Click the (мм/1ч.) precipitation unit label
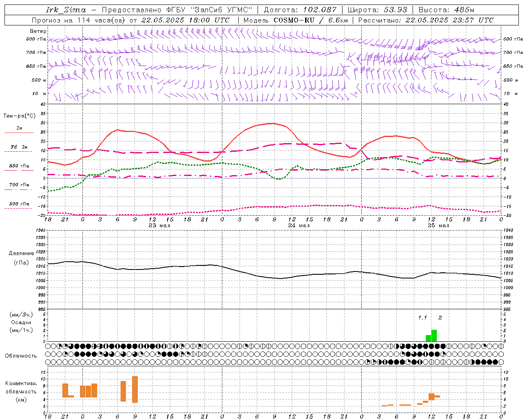The image size is (525, 420). (21, 330)
